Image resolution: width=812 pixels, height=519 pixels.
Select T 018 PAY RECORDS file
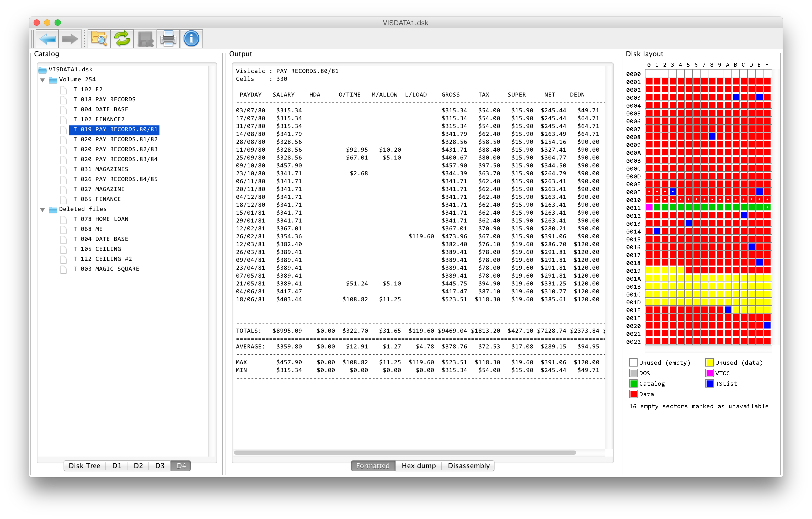[104, 99]
